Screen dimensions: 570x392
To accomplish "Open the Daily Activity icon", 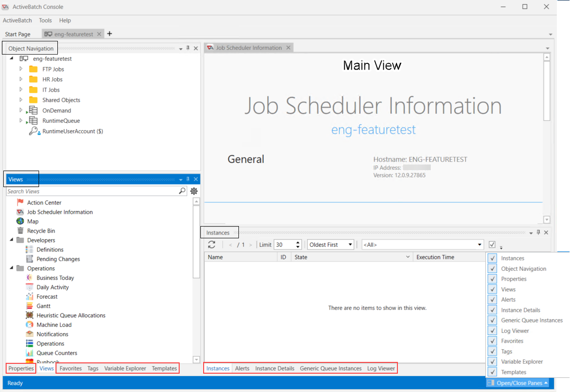I will click(29, 287).
